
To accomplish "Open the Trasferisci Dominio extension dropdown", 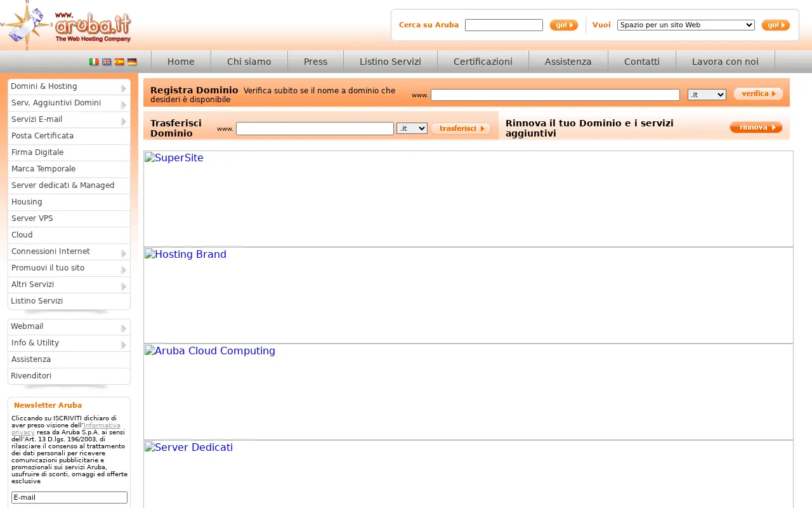I will 412,128.
